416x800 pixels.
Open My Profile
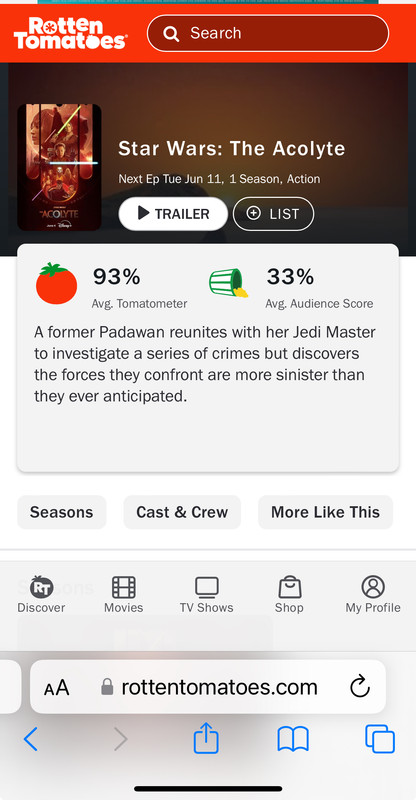pos(373,594)
